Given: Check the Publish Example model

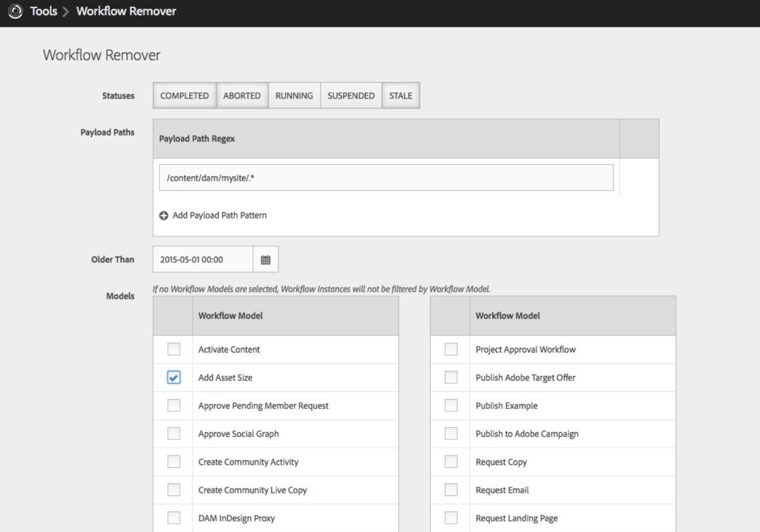Looking at the screenshot, I should (x=451, y=406).
